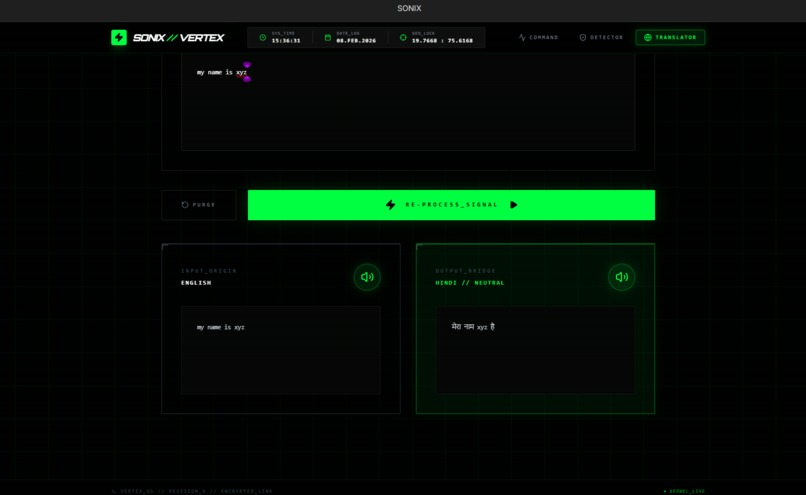Click the English result box 'my name is xyz'
806x495 pixels.
[x=281, y=351]
